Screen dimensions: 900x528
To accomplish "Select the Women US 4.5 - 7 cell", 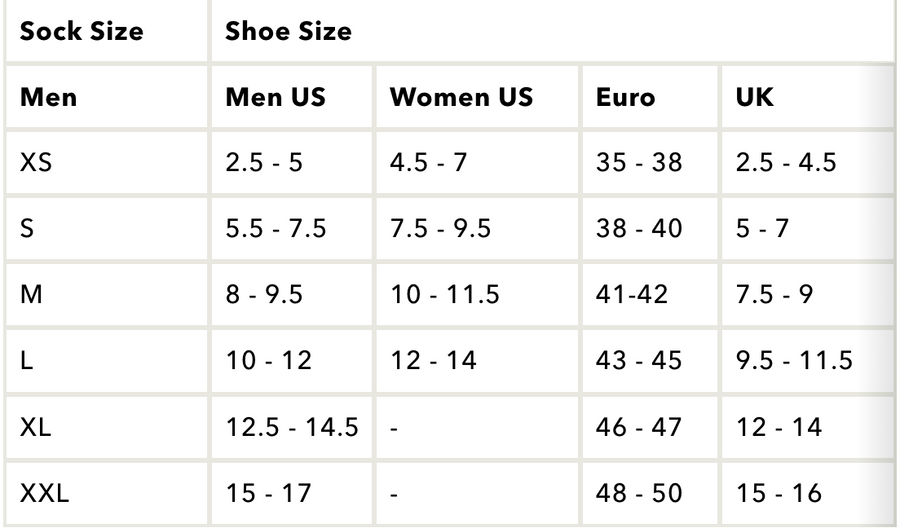I will 477,162.
